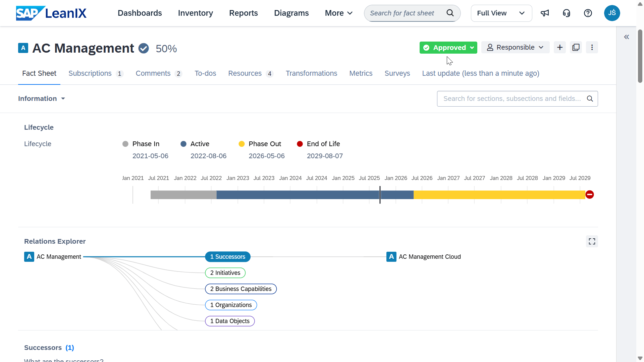
Task: Open AC Management Cloud fact sheet link
Action: click(x=429, y=257)
